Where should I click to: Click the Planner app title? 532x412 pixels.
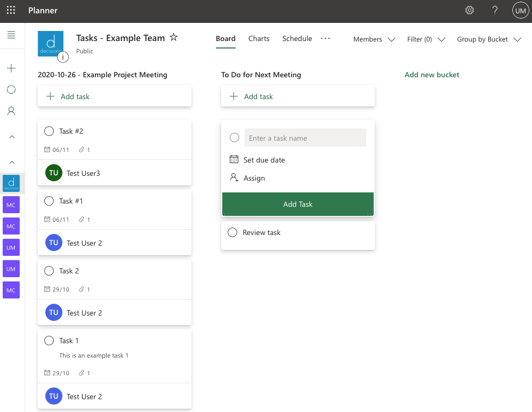(x=43, y=11)
